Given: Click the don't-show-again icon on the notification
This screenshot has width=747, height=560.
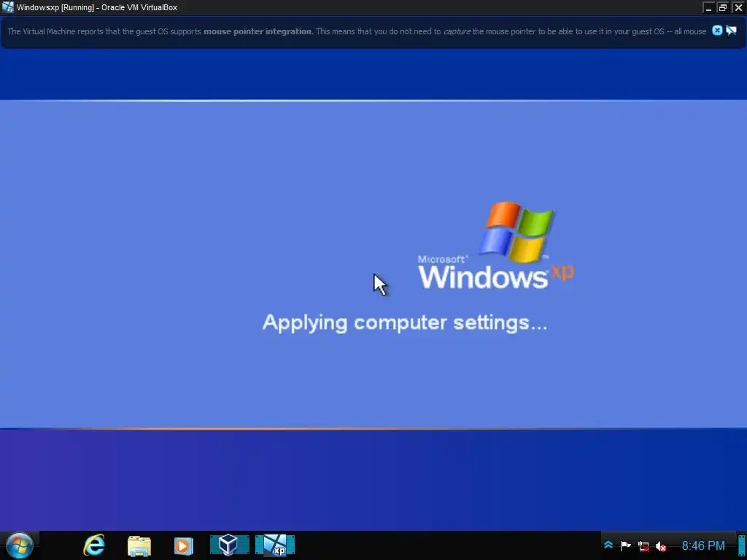Looking at the screenshot, I should coord(731,31).
